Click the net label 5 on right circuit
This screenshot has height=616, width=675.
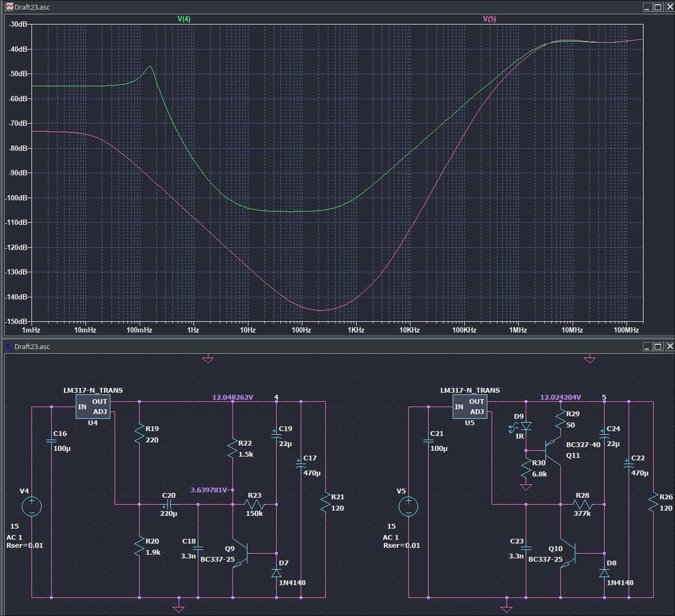click(604, 397)
